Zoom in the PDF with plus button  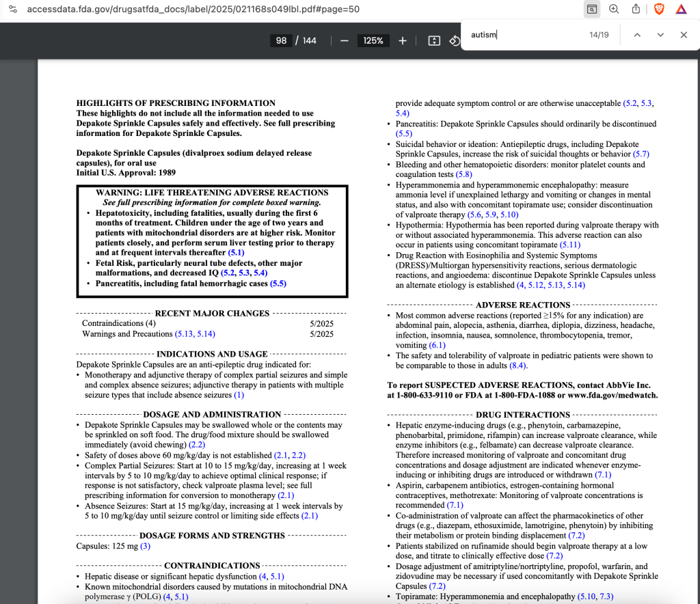(x=403, y=40)
